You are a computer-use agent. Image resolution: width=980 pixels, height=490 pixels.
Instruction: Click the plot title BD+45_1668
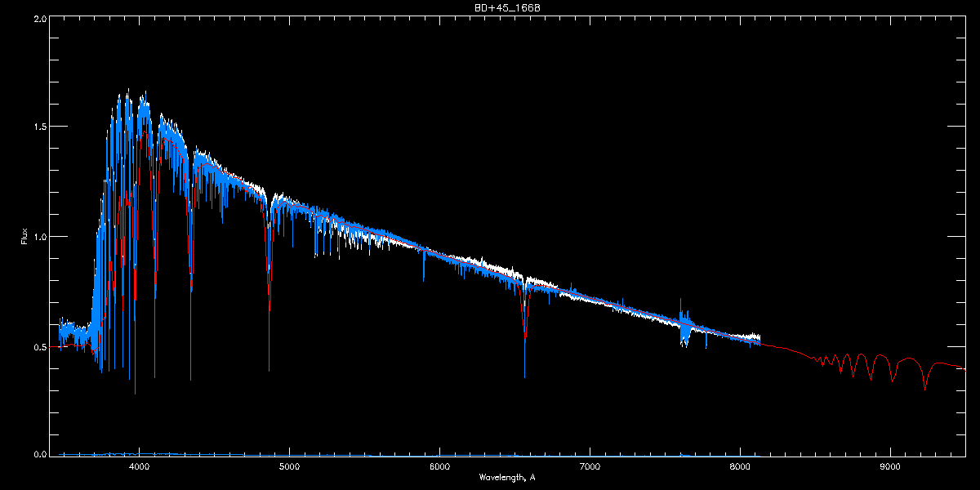[507, 7]
